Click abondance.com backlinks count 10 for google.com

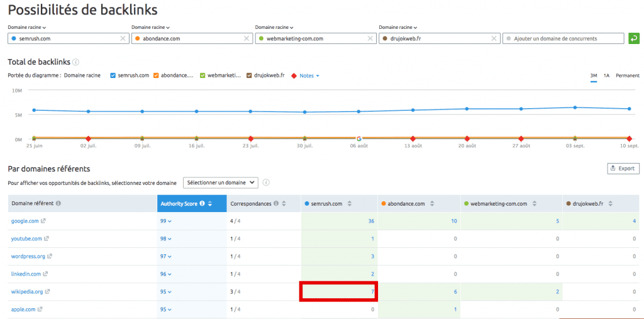coord(454,221)
